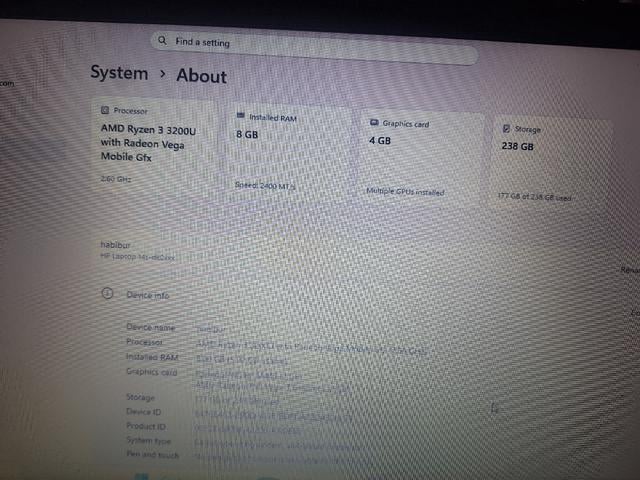This screenshot has width=640, height=480.
Task: Click the Processor card title
Action: point(130,111)
